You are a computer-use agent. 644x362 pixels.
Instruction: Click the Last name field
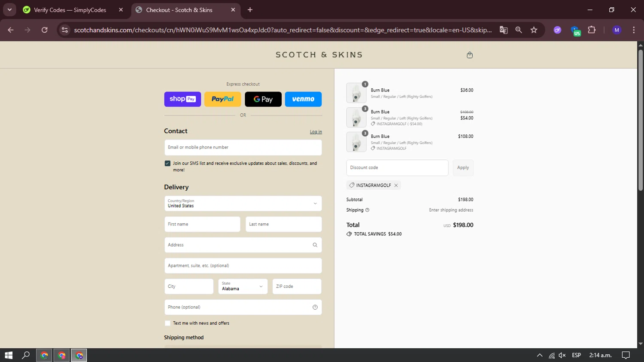[x=283, y=224]
